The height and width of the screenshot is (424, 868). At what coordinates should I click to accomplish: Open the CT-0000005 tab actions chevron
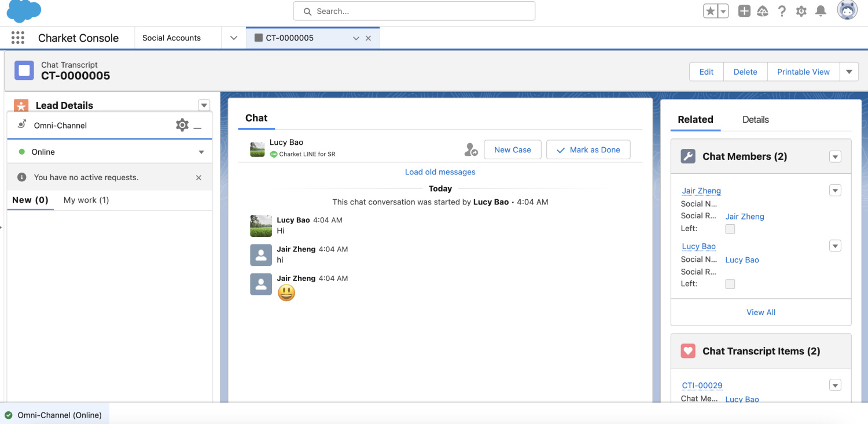356,38
